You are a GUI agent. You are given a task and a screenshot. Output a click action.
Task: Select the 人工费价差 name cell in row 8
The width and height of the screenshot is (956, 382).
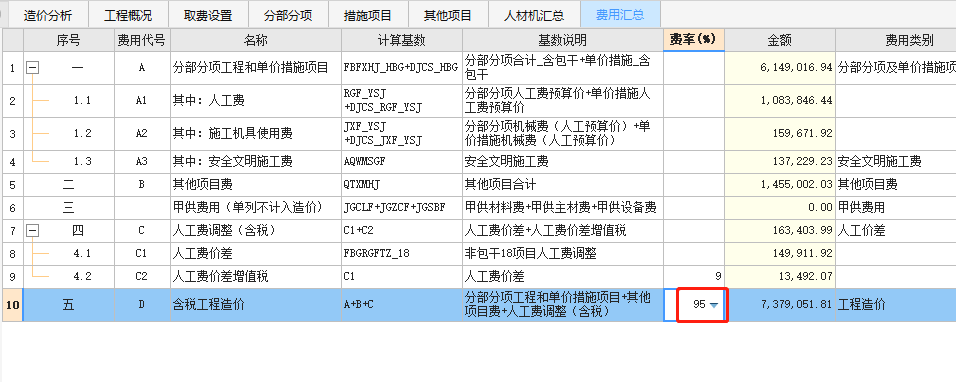[255, 253]
